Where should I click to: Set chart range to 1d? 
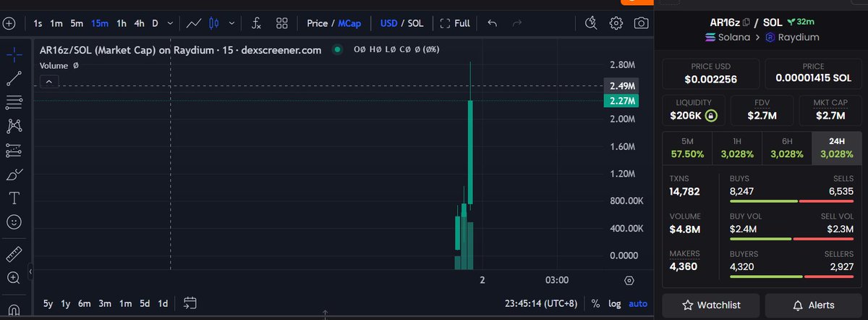point(163,304)
